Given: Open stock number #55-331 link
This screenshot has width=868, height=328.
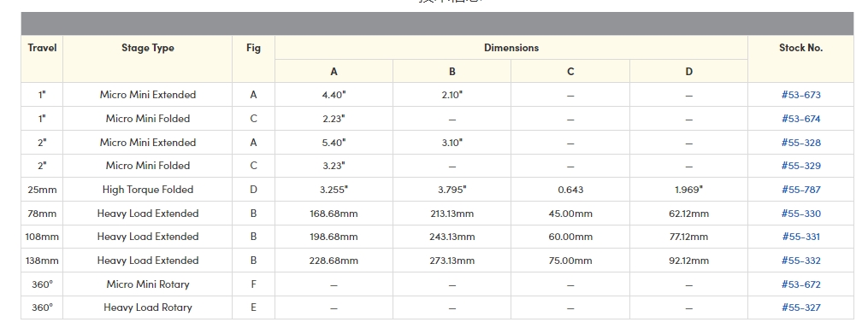Looking at the screenshot, I should [x=800, y=237].
